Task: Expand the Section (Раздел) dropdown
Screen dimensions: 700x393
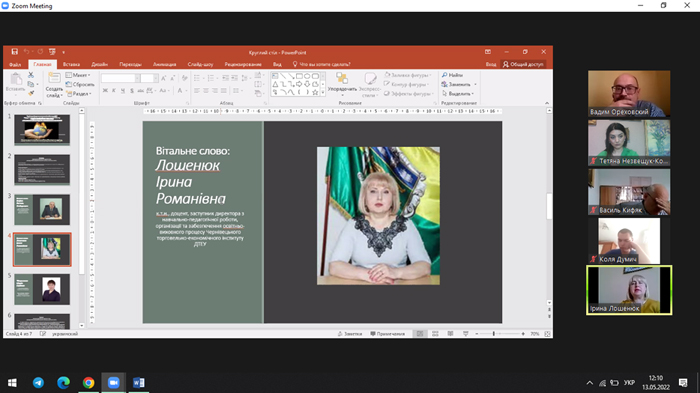Action: pyautogui.click(x=79, y=94)
